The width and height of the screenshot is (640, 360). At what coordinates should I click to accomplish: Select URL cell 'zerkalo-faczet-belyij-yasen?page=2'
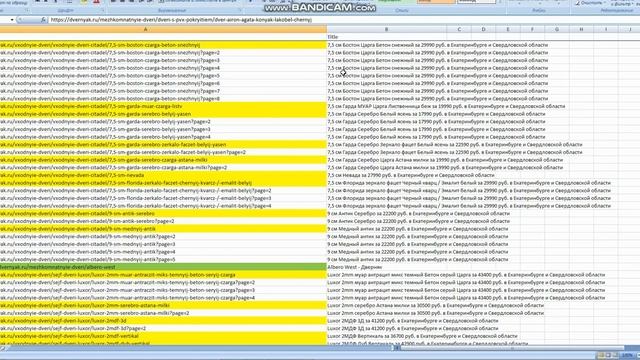click(163, 152)
